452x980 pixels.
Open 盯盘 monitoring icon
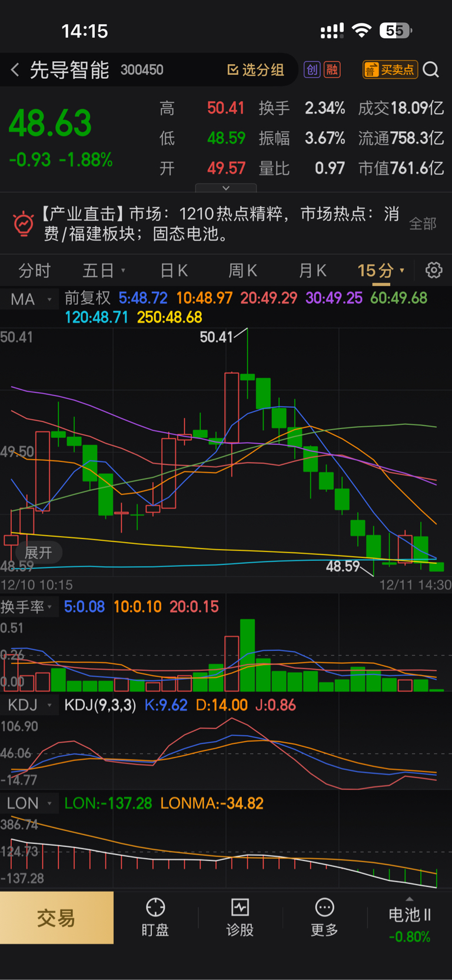155,918
